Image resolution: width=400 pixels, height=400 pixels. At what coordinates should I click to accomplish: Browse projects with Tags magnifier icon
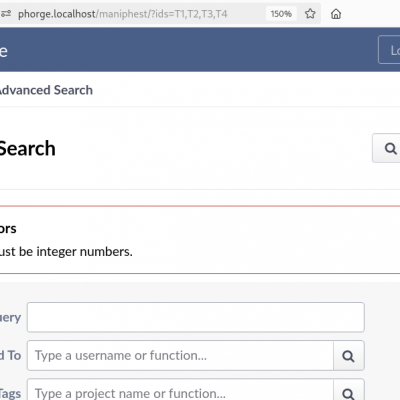coord(348,391)
